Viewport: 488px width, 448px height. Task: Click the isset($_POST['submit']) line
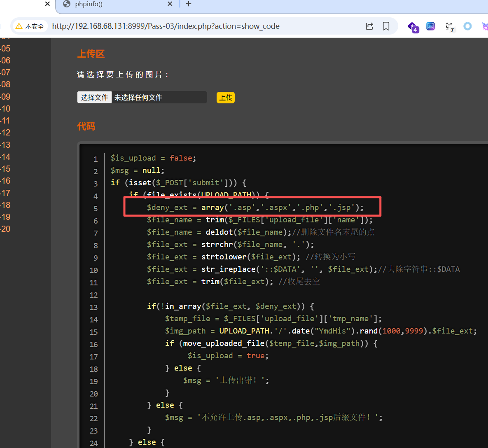[179, 183]
